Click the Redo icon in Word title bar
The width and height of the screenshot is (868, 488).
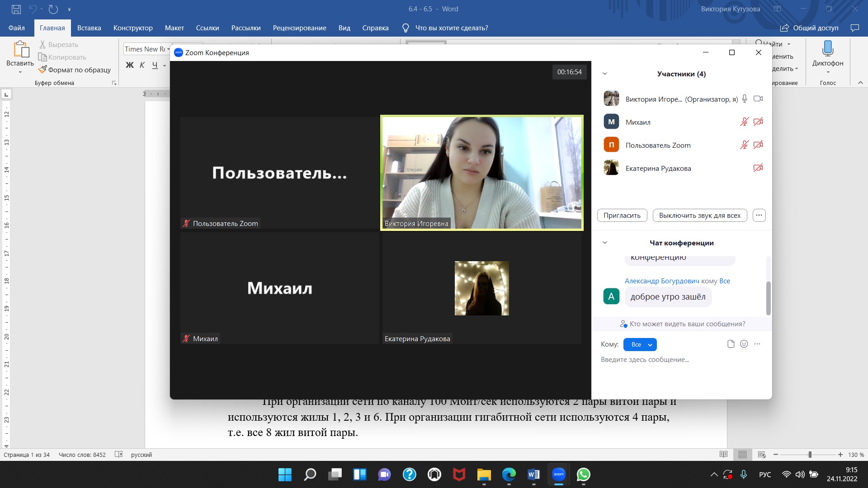(x=53, y=9)
